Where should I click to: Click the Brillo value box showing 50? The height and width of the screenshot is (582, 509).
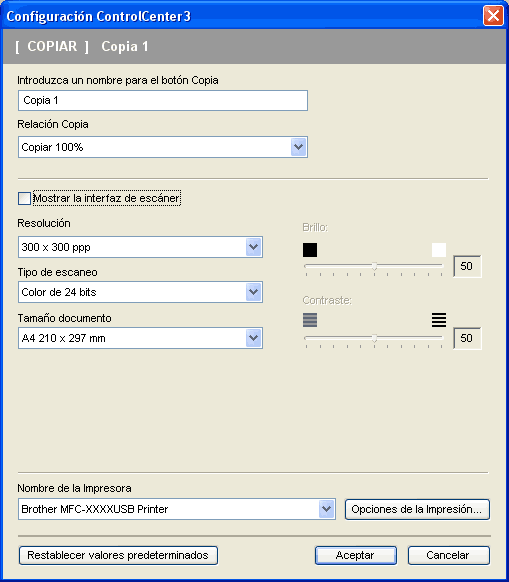467,266
